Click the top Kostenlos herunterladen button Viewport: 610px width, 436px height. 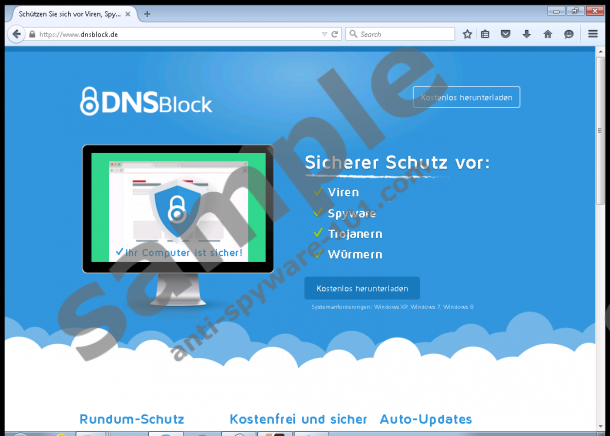[x=466, y=97]
